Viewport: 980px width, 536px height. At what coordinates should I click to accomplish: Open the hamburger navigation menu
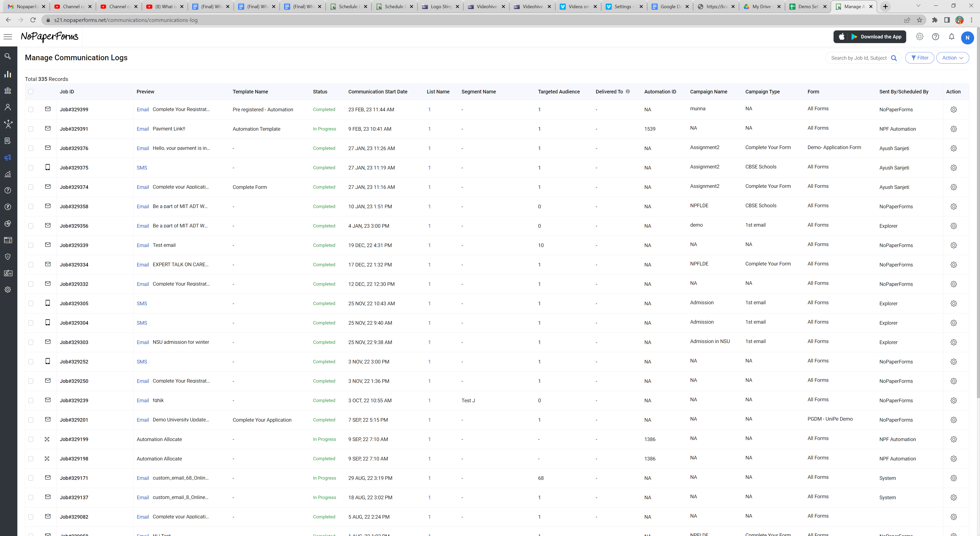(8, 37)
